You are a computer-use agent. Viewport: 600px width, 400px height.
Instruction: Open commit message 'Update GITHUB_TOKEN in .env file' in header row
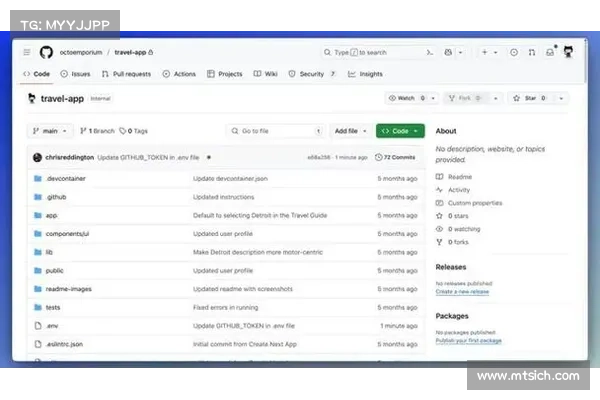(148, 157)
